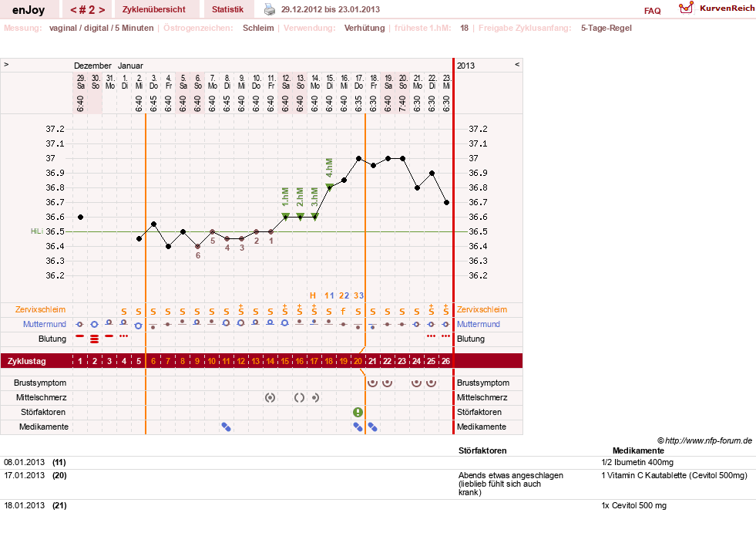The width and height of the screenshot is (756, 533).
Task: Click Muttermund icon on cycle day 2
Action: pos(95,325)
